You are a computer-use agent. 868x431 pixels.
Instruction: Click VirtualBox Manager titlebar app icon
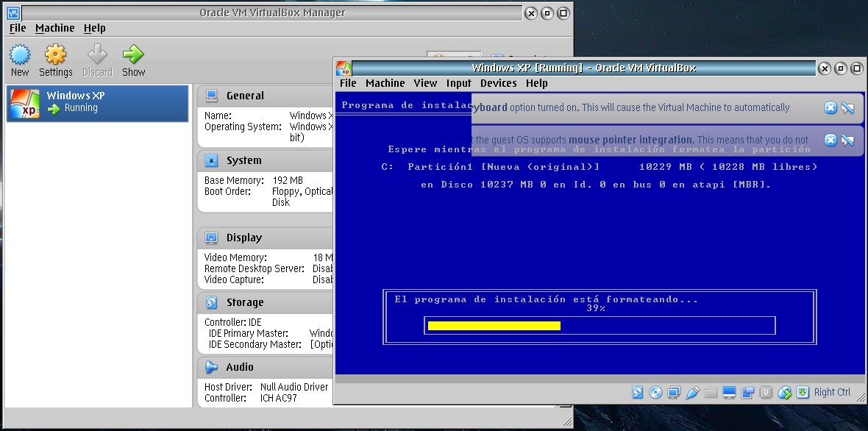tap(13, 13)
